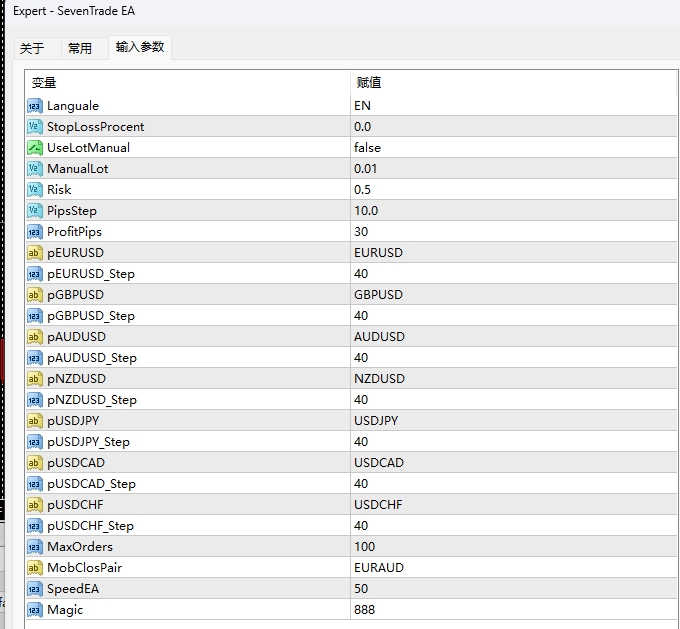Click the string icon beside pAUDUSD
The width and height of the screenshot is (680, 629).
35,337
